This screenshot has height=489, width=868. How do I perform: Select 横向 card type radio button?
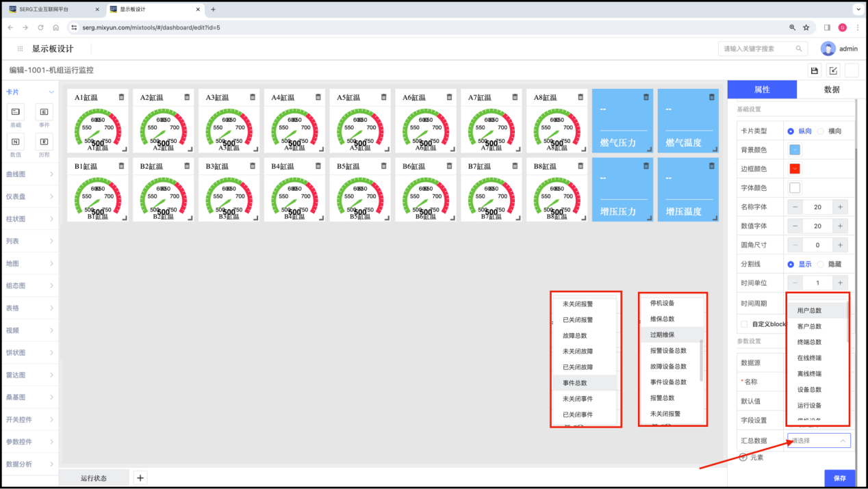820,131
